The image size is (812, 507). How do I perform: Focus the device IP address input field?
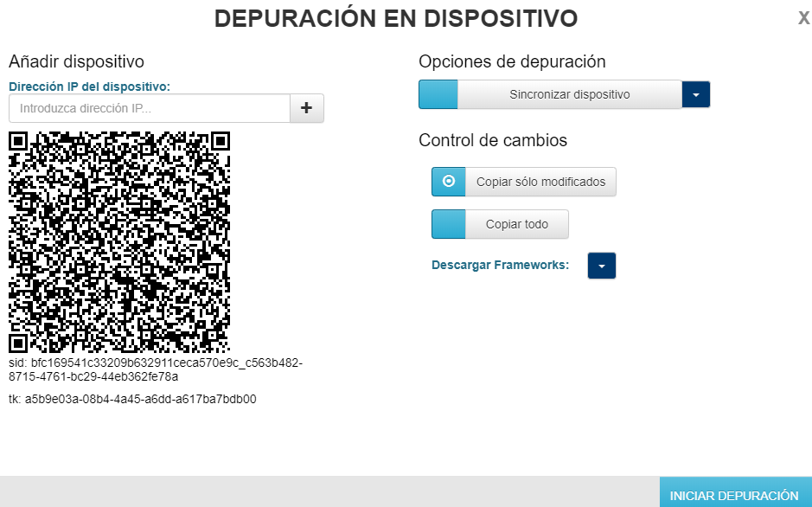[149, 108]
